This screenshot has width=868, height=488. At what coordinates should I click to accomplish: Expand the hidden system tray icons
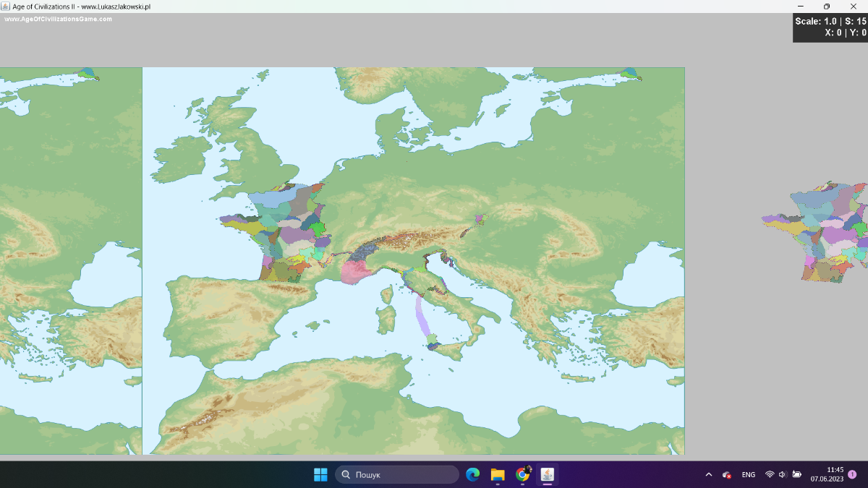[x=708, y=475]
